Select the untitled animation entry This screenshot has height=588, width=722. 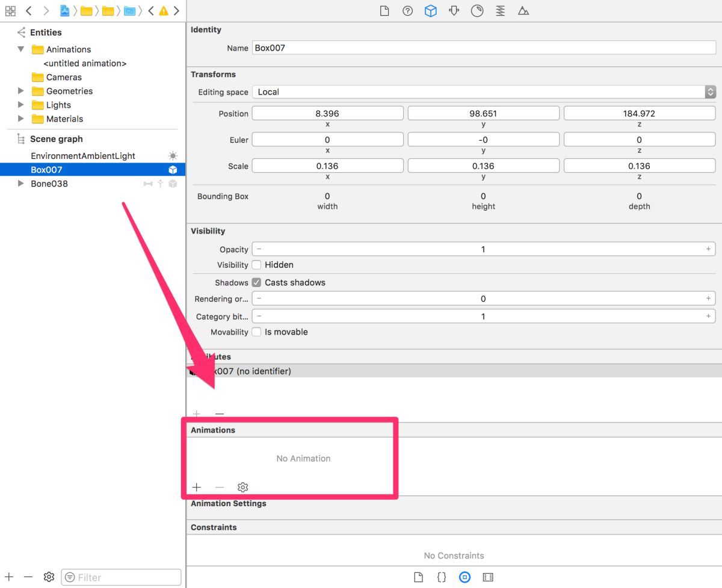[85, 63]
